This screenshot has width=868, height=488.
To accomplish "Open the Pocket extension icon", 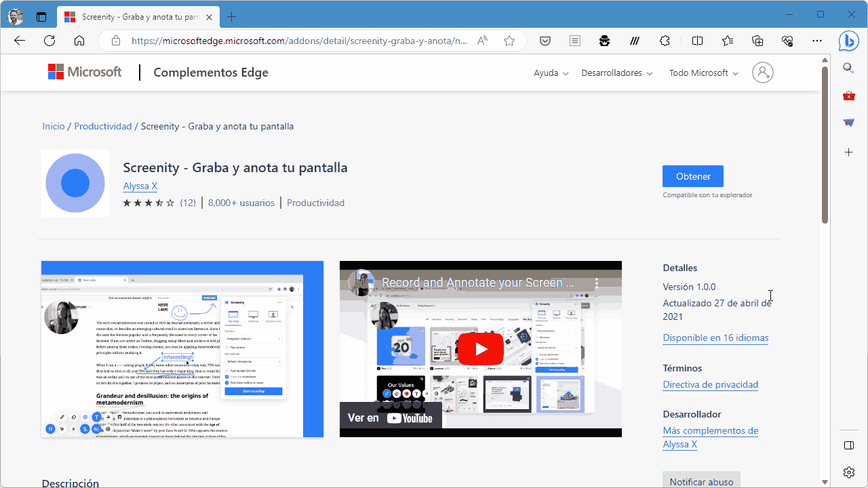I will 545,41.
